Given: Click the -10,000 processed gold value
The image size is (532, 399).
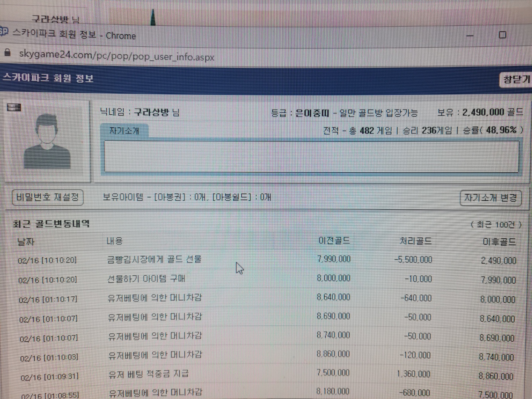Looking at the screenshot, I should [418, 279].
